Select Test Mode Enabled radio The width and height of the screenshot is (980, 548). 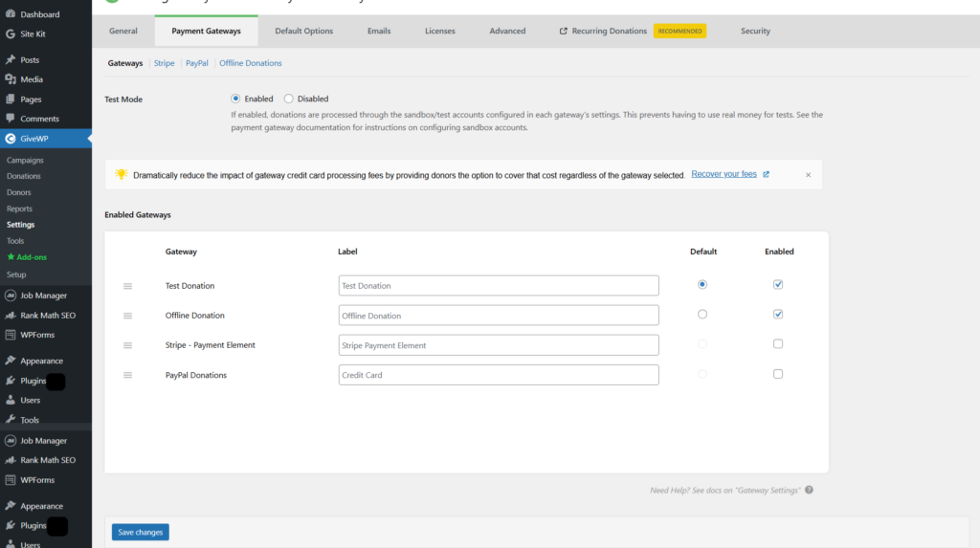coord(235,99)
